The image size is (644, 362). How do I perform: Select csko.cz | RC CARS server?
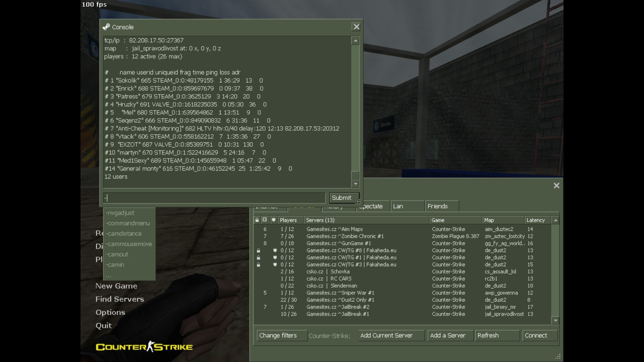coord(402,279)
